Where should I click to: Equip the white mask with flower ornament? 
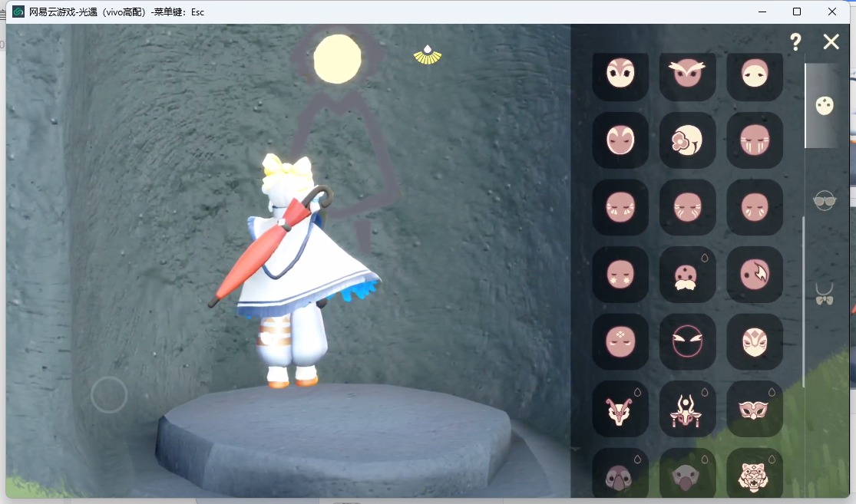coord(687,140)
